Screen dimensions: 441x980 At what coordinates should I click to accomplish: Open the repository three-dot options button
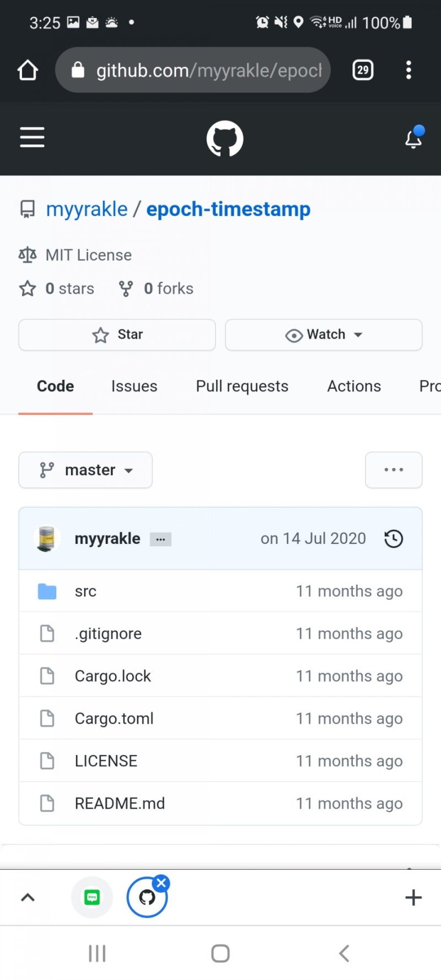click(x=394, y=470)
